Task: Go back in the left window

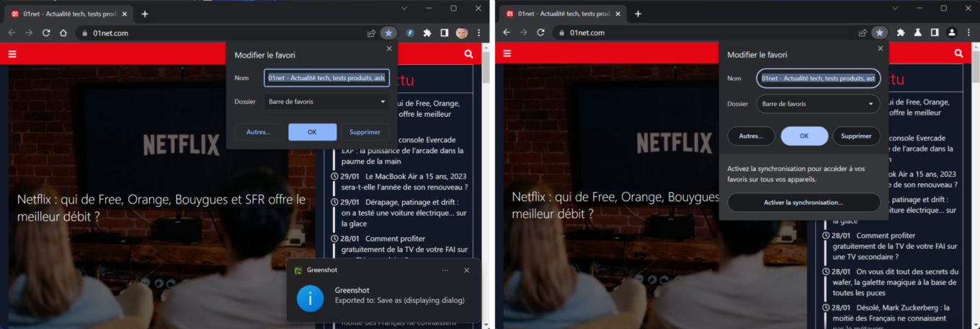Action: coord(12,32)
